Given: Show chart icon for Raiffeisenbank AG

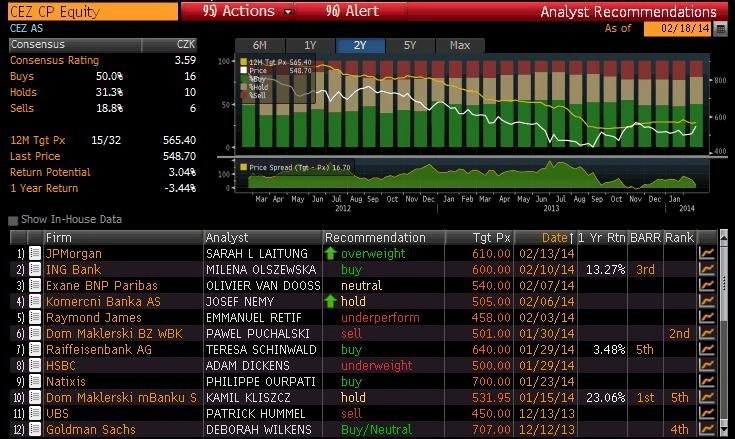Looking at the screenshot, I should pyautogui.click(x=707, y=350).
